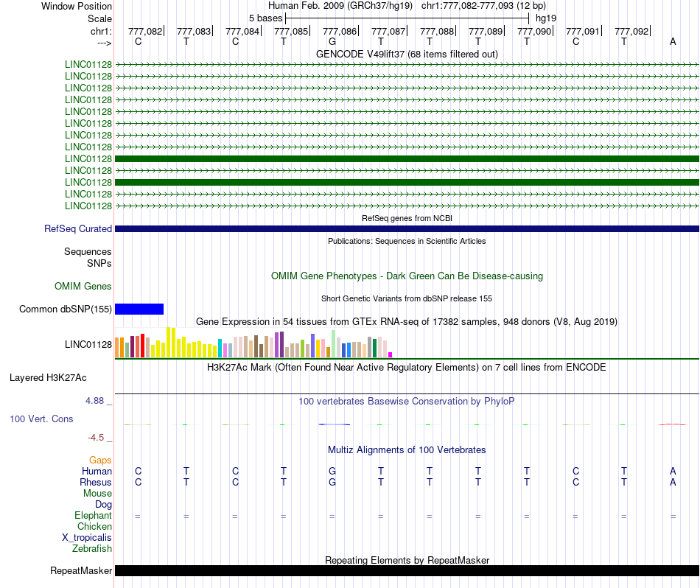This screenshot has width=700, height=588.
Task: Click the blue PhyloP conservation bar
Action: coord(334,424)
